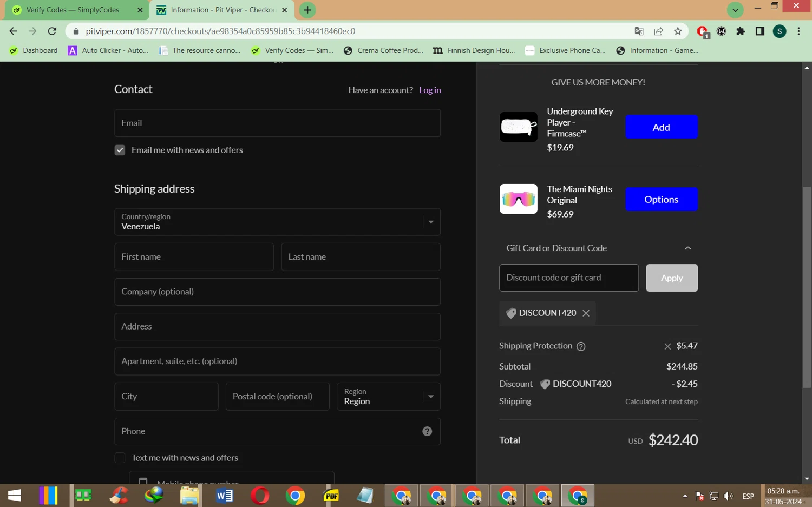
Task: Click the Company (optional) field
Action: pyautogui.click(x=277, y=292)
